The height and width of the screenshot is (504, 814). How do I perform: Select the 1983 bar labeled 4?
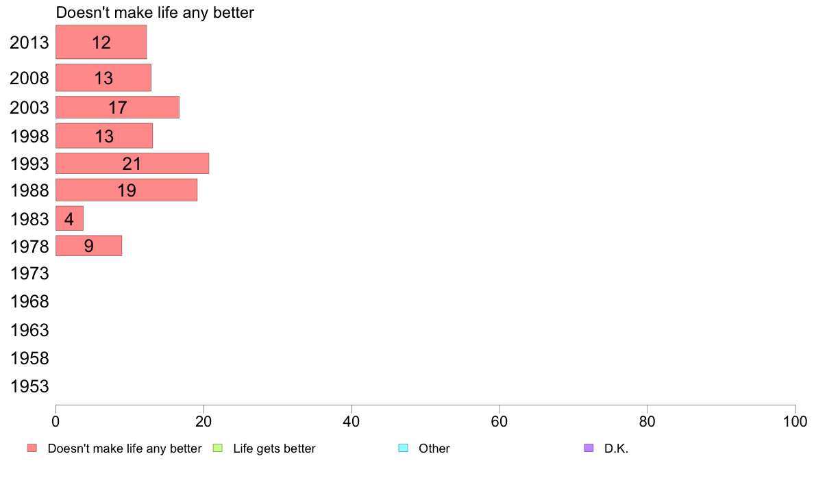70,218
